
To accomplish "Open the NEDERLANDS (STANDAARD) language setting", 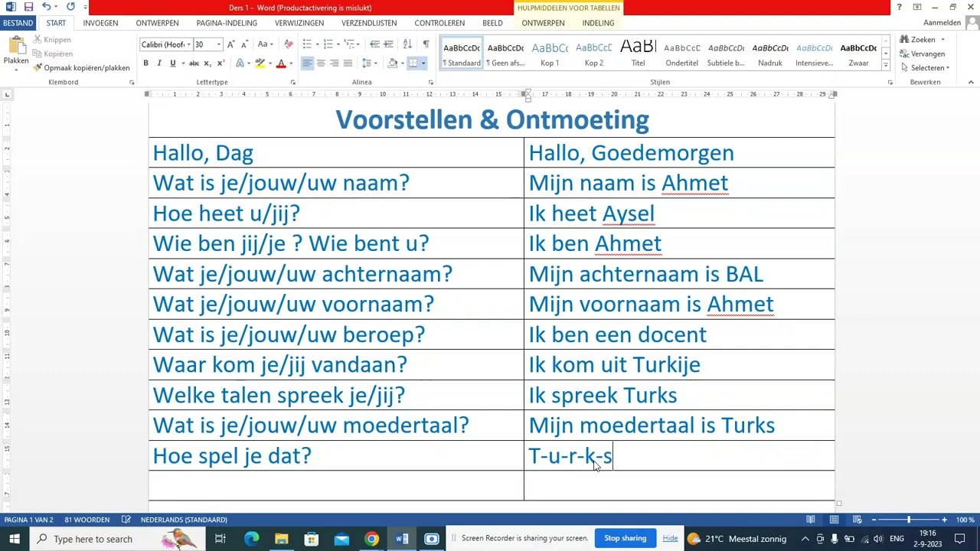I will pyautogui.click(x=184, y=520).
